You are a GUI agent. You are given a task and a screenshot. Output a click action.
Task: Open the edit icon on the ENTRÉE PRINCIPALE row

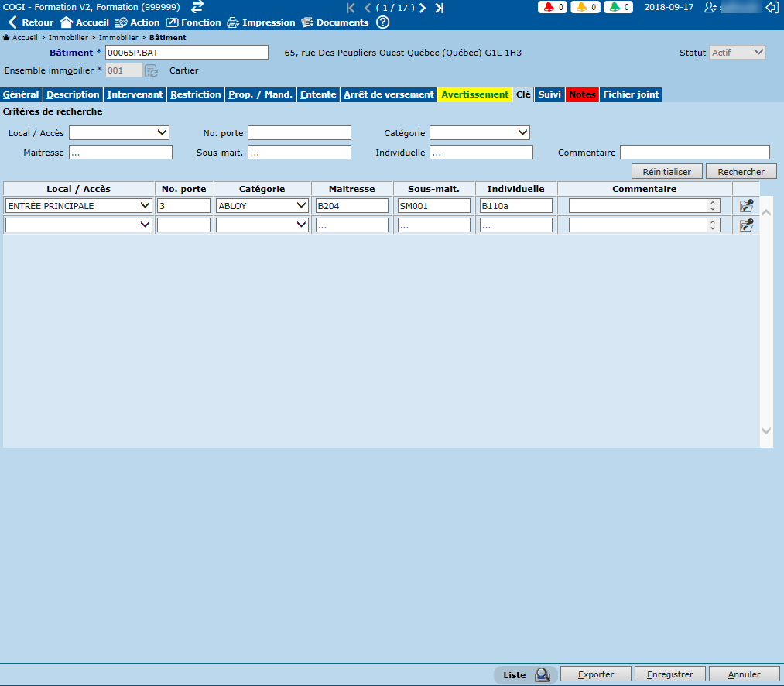click(x=746, y=206)
